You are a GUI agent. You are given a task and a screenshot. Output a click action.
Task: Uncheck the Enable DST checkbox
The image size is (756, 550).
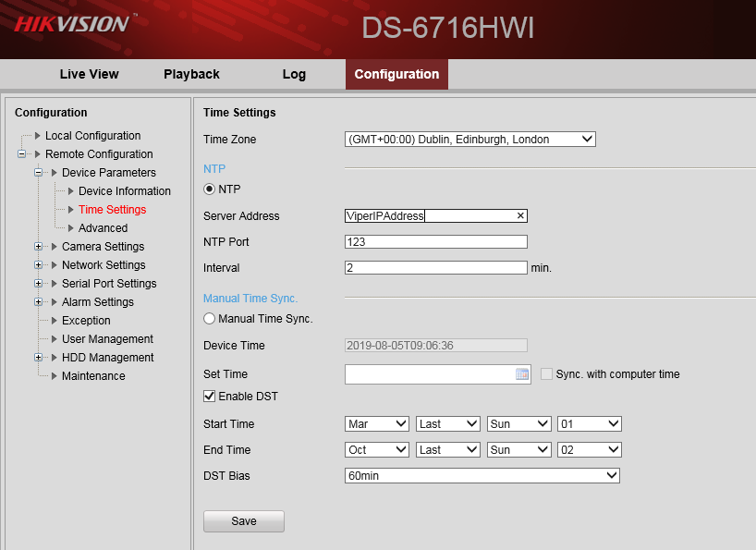(x=209, y=397)
